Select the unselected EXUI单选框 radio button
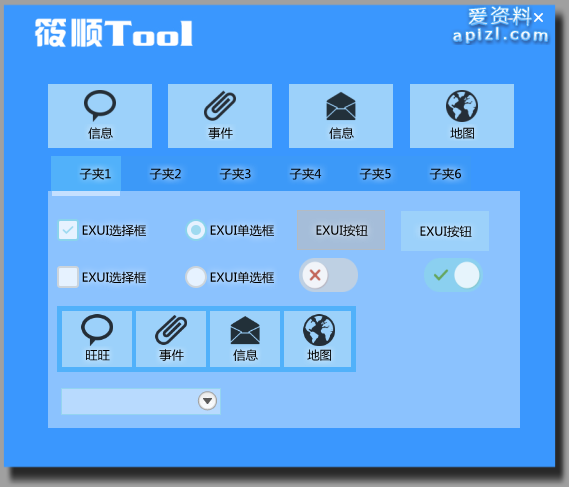Image resolution: width=569 pixels, height=487 pixels. [196, 277]
